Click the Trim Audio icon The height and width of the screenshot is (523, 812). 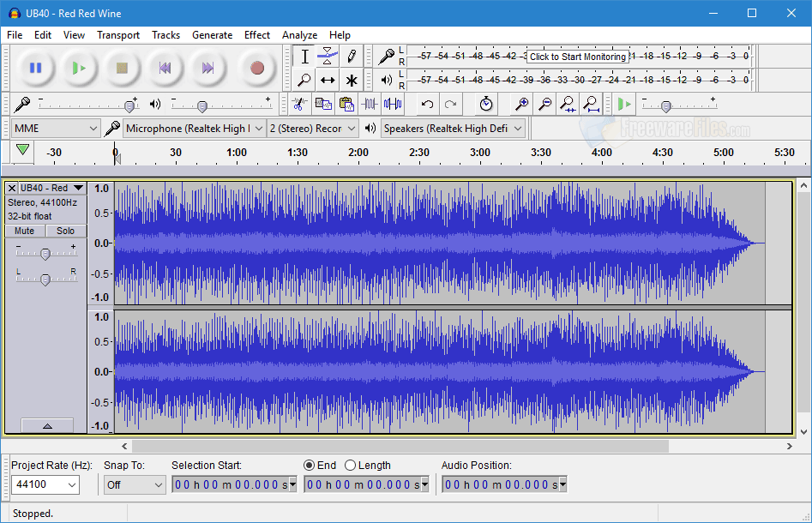370,104
